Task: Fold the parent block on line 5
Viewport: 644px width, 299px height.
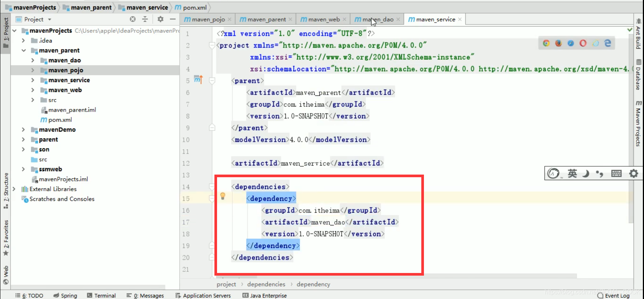Action: [212, 81]
